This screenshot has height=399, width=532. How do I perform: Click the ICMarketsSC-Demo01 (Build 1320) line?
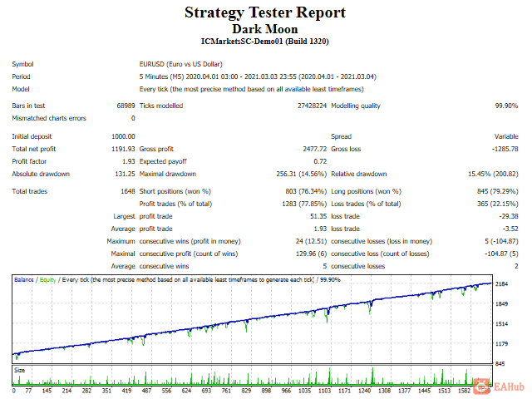(x=265, y=42)
